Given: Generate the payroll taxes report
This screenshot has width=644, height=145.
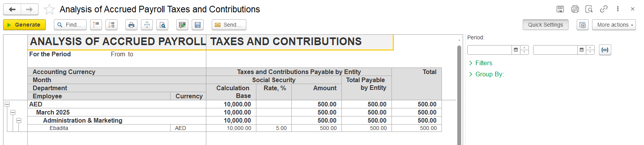Looking at the screenshot, I should (24, 25).
